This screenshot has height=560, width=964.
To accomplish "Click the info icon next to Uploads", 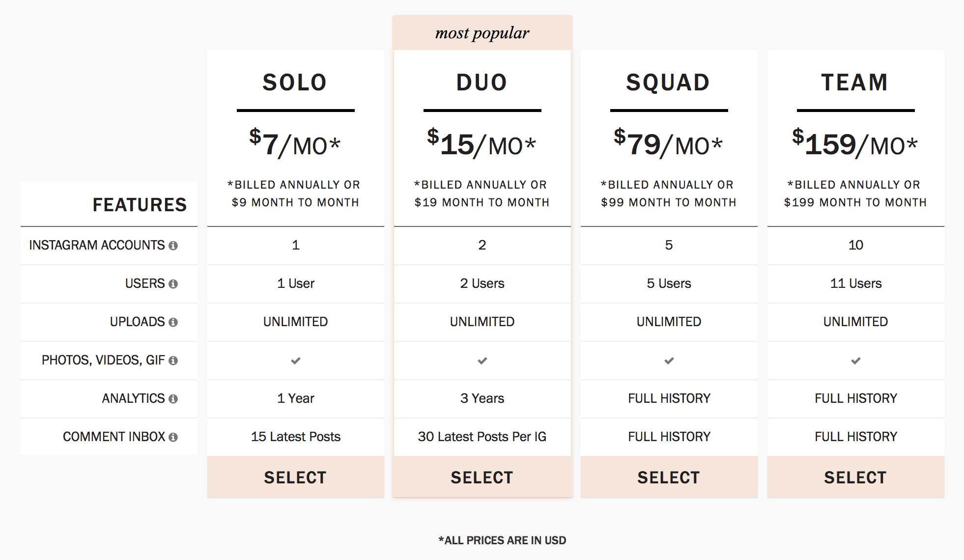I will coord(173,322).
